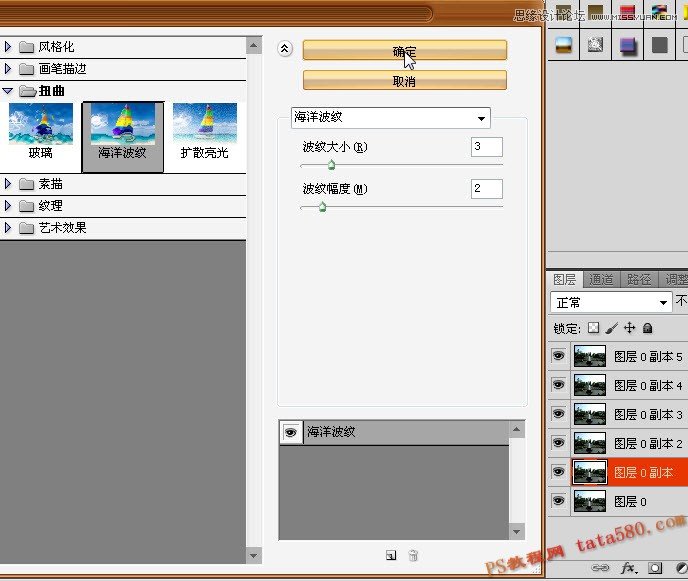
Task: Hide layer 图层 0 副本 2
Action: pos(558,443)
